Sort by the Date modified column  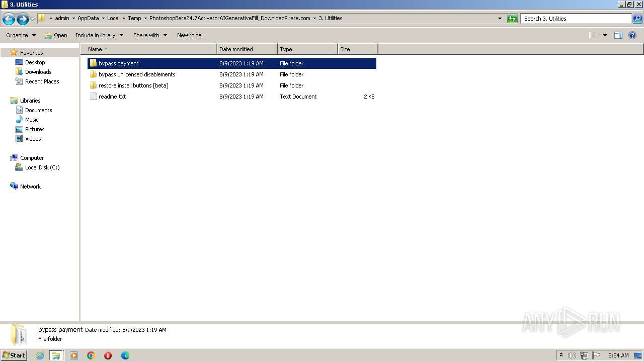click(247, 49)
